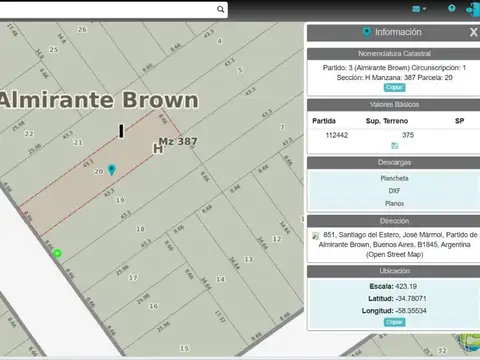Select parcel 21 label on the map
480x360 pixels.
(x=78, y=142)
